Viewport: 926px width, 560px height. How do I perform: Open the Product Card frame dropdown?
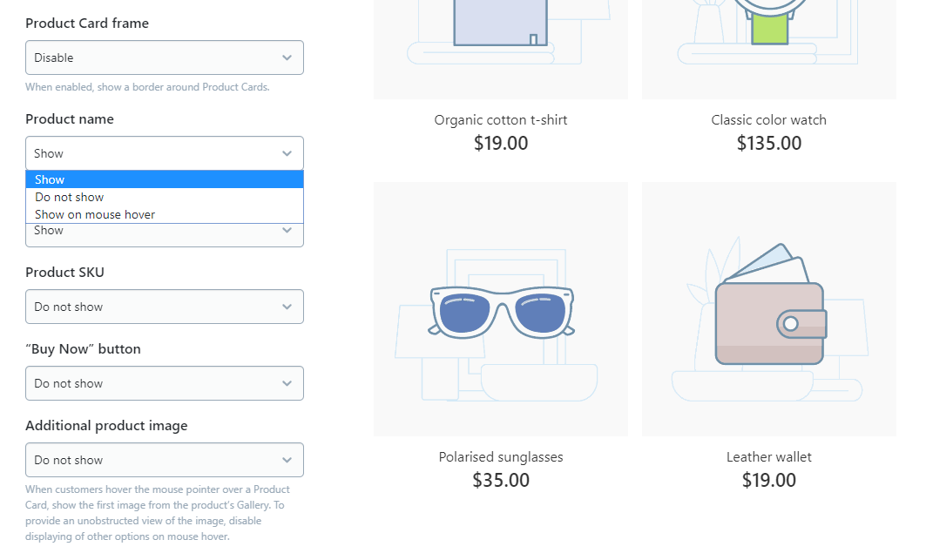pyautogui.click(x=164, y=57)
